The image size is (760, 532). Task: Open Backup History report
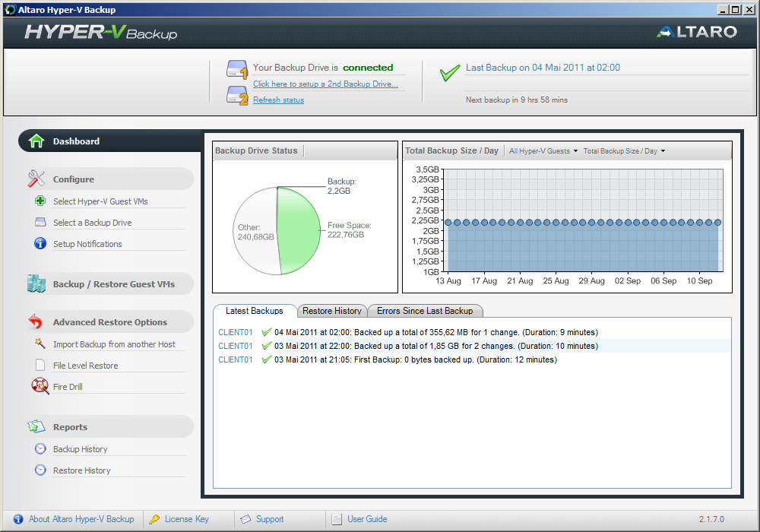(81, 449)
